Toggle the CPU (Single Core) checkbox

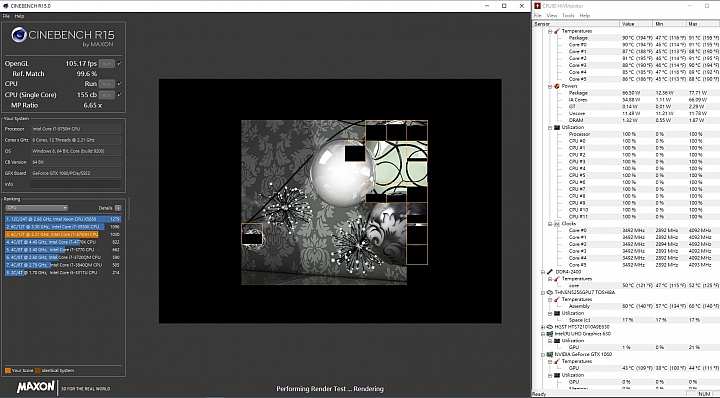click(x=119, y=95)
